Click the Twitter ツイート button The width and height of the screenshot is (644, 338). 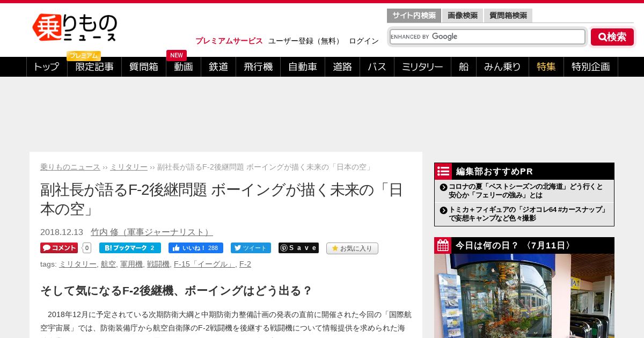click(251, 248)
